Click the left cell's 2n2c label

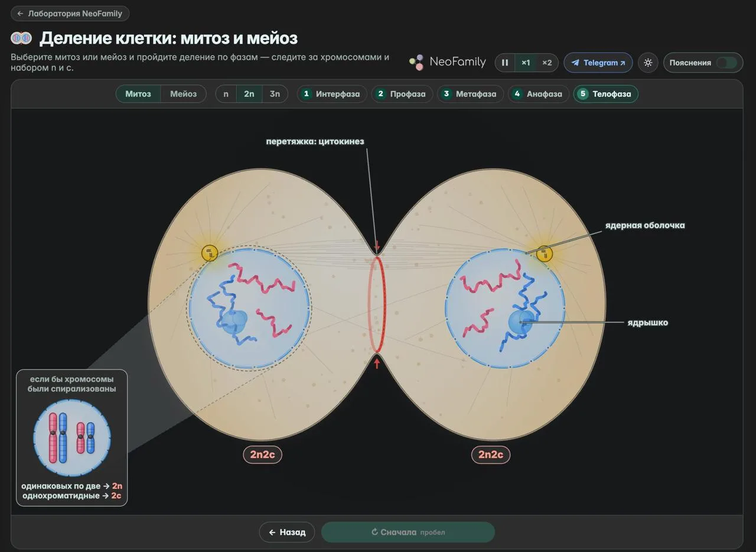click(262, 454)
